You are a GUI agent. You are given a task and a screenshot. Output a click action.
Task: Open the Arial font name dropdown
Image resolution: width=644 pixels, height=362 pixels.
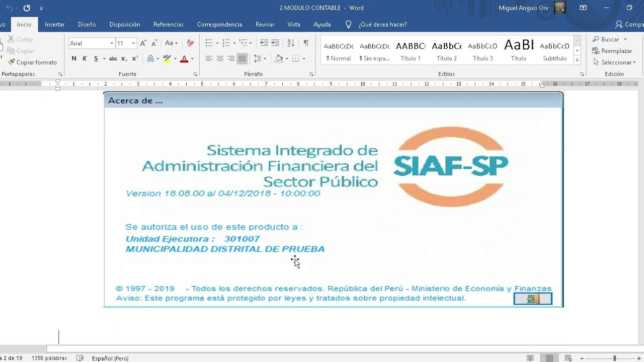coord(112,43)
